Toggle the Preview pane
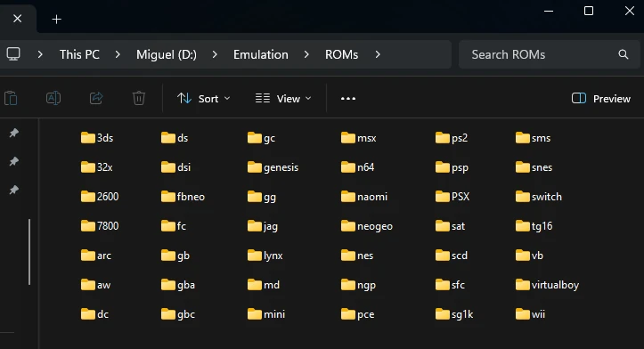Image resolution: width=644 pixels, height=349 pixels. (x=601, y=99)
